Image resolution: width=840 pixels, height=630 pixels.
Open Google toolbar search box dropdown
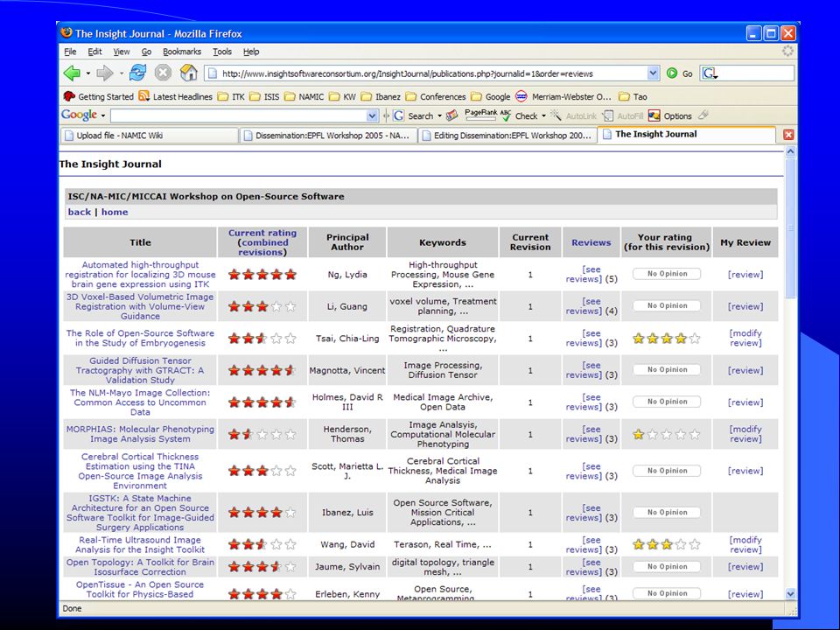(373, 115)
